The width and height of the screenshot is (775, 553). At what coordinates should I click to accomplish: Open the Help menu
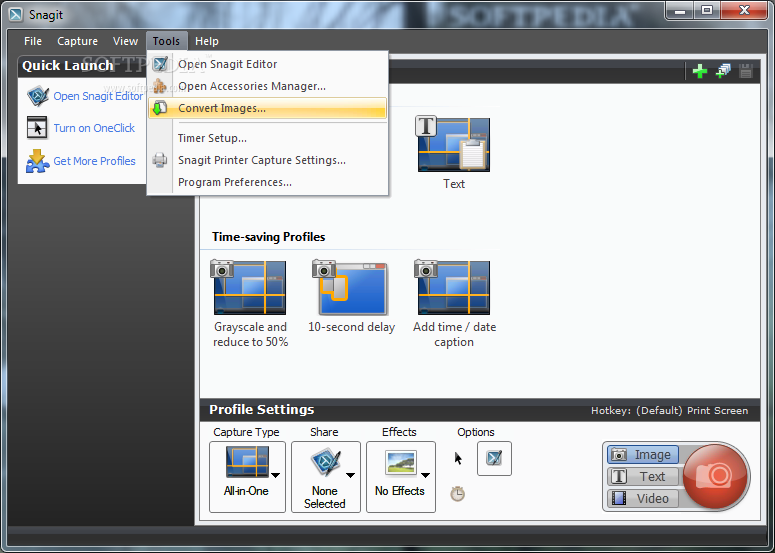click(207, 41)
